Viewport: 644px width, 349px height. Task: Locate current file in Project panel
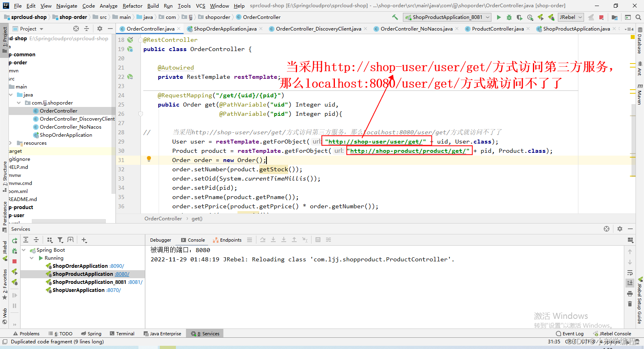click(x=76, y=29)
